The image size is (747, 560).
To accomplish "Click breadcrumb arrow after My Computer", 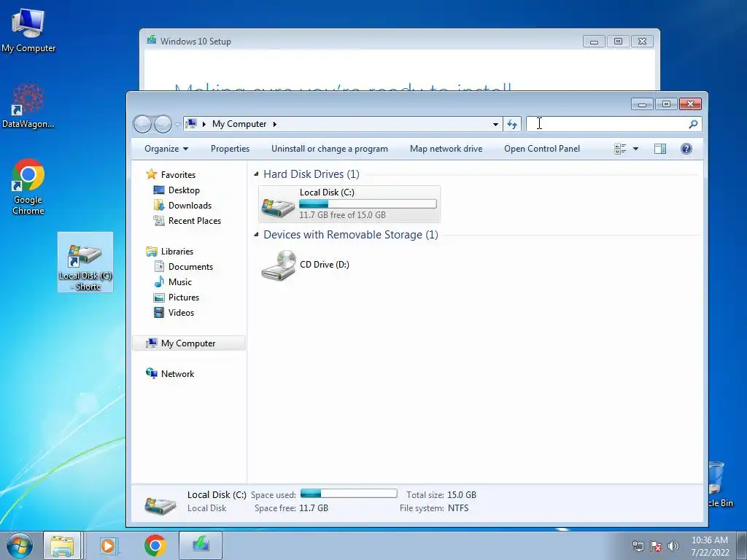I will [x=275, y=124].
